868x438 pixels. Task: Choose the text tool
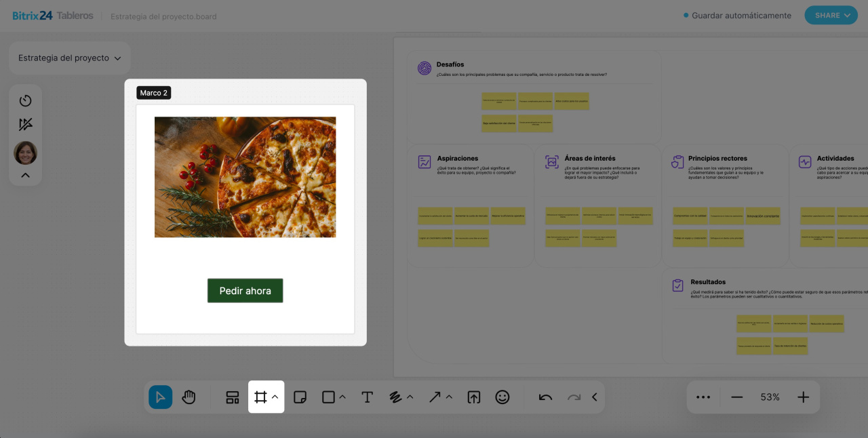click(x=367, y=397)
